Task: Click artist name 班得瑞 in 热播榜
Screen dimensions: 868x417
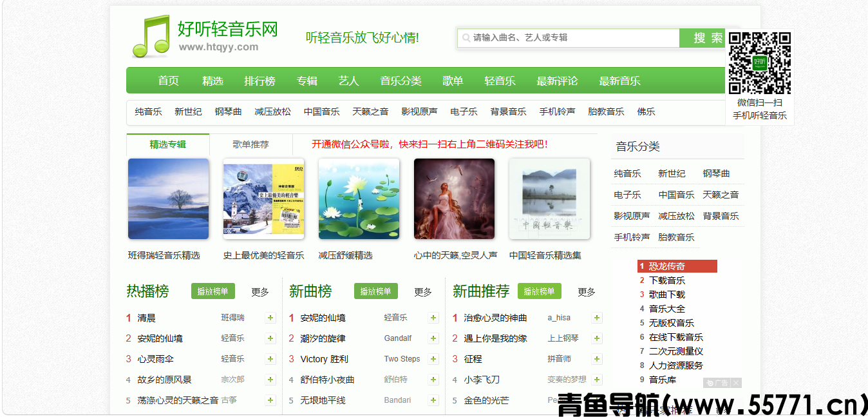Action: pos(233,318)
